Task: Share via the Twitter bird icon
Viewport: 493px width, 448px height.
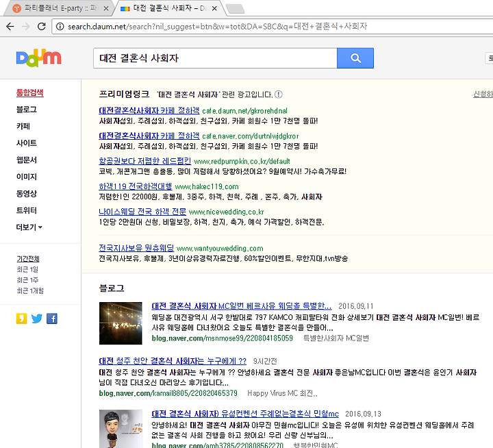Action: (x=37, y=319)
